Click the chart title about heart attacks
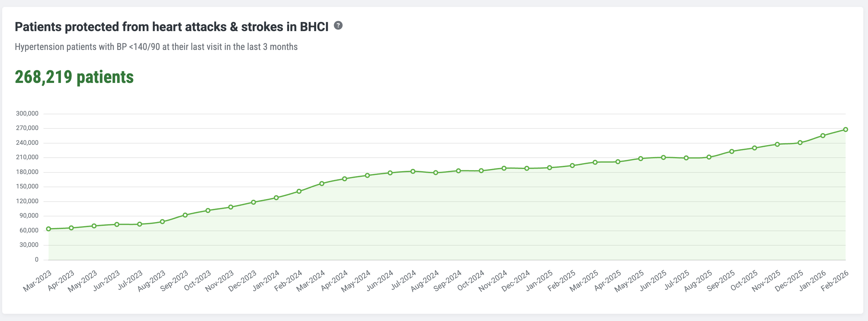This screenshot has height=321, width=868. (171, 27)
